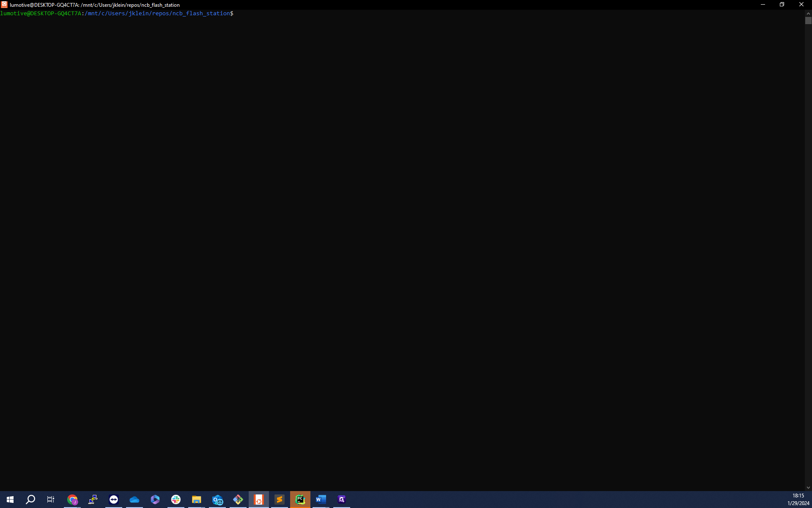
Task: Switch to Google Chrome in the taskbar
Action: coord(72,500)
